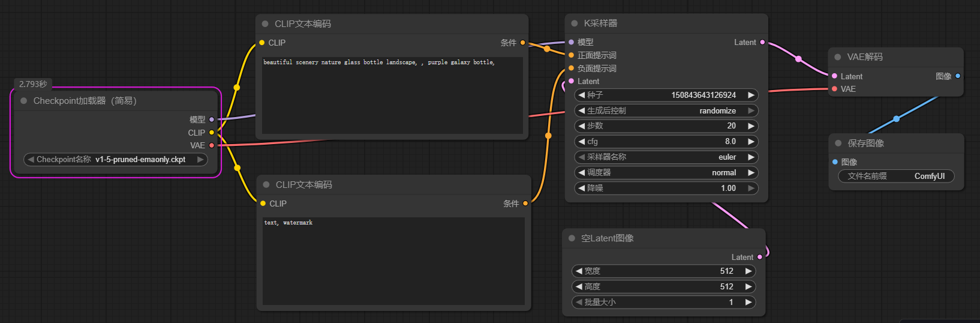Click the 图像 input port on 保存图像
The height and width of the screenshot is (323, 980).
tap(835, 162)
